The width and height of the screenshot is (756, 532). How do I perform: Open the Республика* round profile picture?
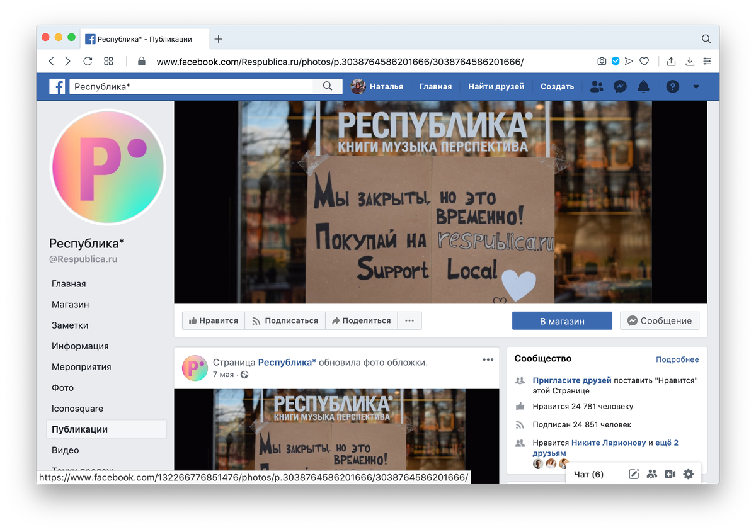108,167
